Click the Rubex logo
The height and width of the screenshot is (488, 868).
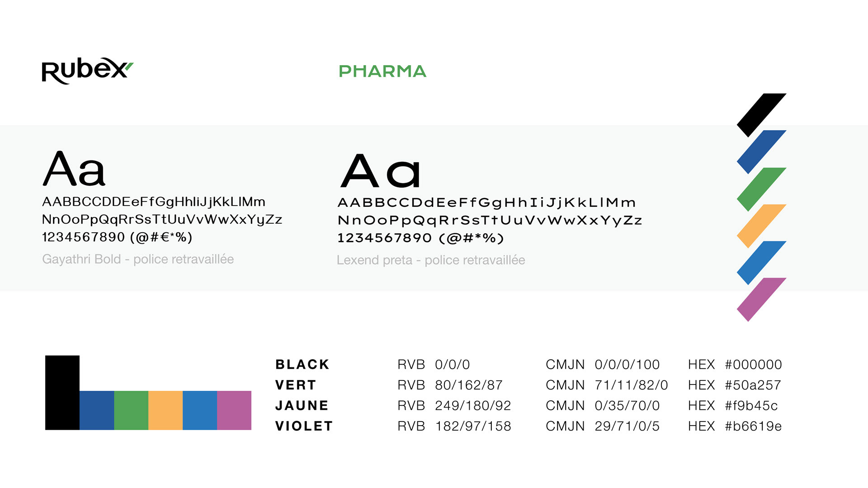[x=88, y=71]
